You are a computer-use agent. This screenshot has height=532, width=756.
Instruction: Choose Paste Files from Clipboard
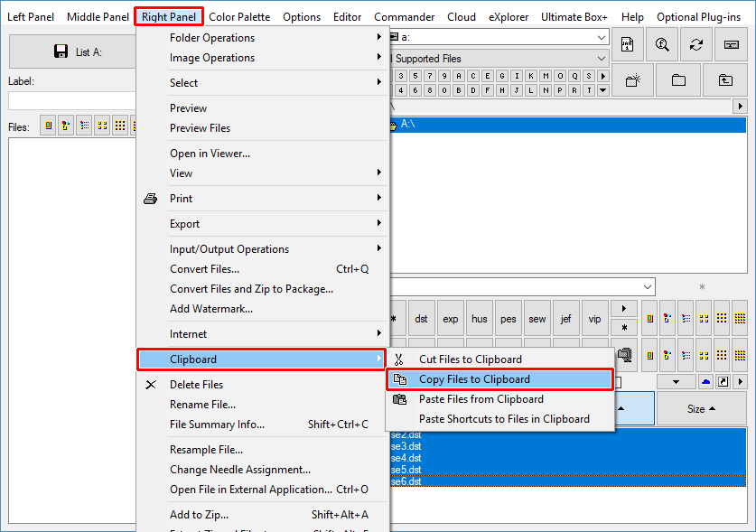click(x=500, y=399)
